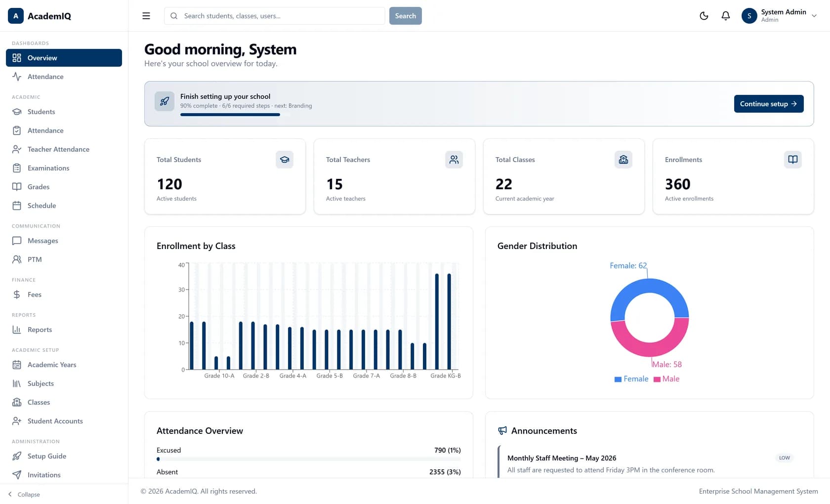Click the PTM people icon
The image size is (830, 504).
(17, 259)
